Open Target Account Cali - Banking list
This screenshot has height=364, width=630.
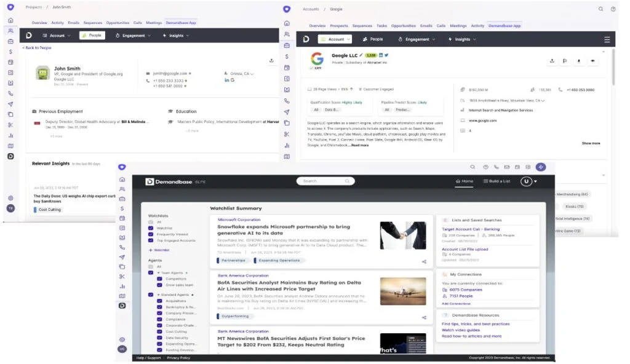point(471,229)
